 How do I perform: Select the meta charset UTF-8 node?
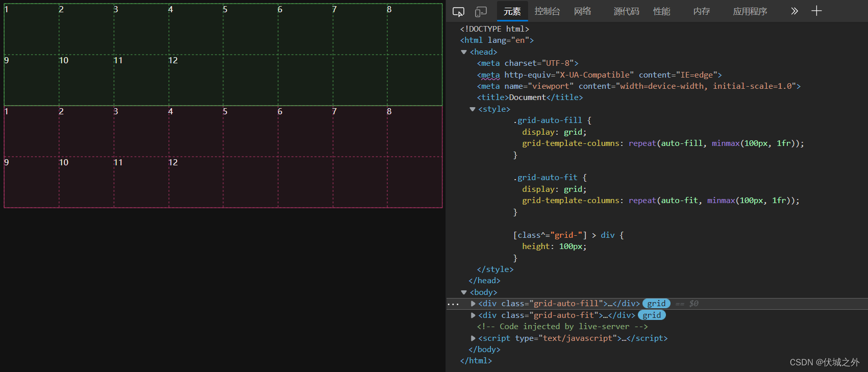pyautogui.click(x=528, y=63)
